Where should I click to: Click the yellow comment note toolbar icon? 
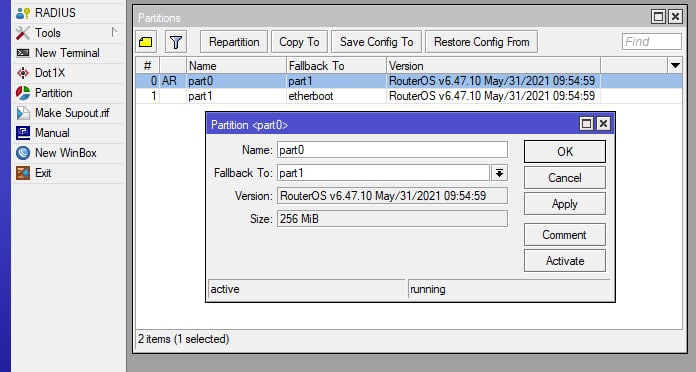point(146,42)
